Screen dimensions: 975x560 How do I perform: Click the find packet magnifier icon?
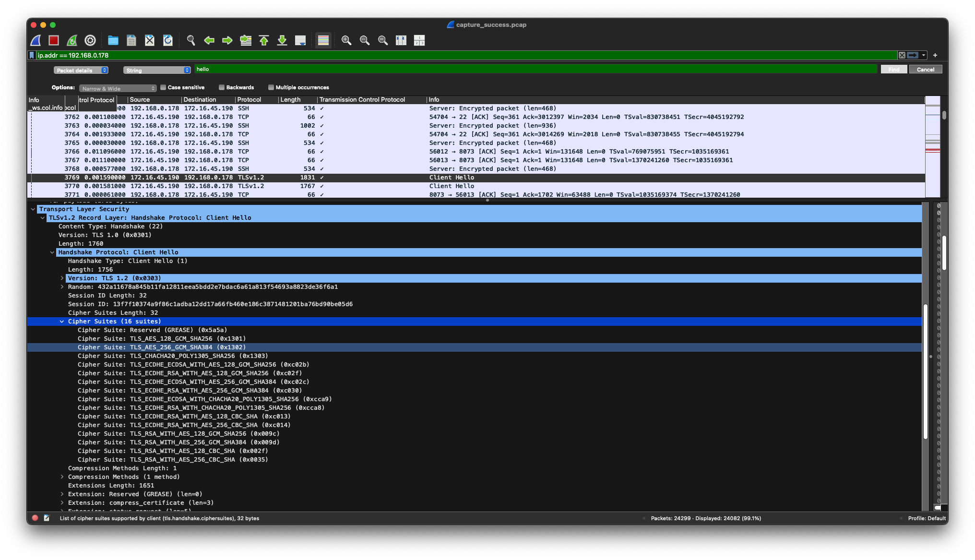(x=191, y=40)
